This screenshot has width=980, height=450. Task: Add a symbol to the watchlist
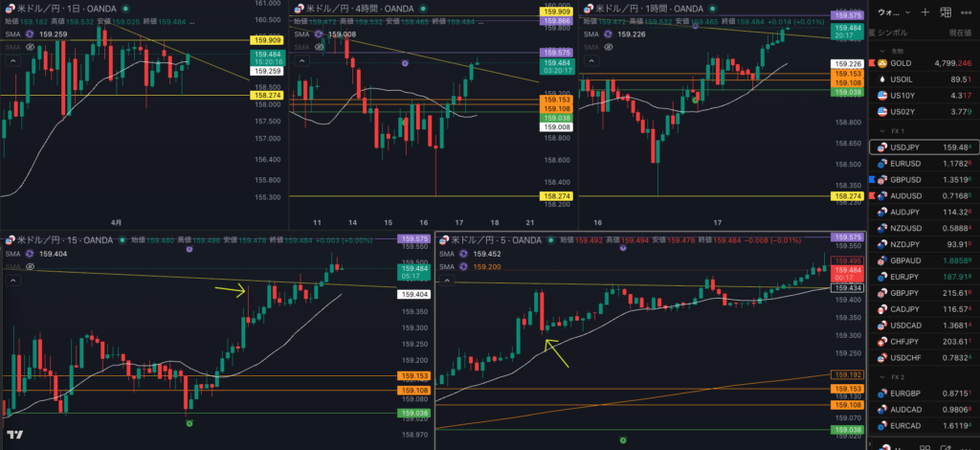(924, 12)
